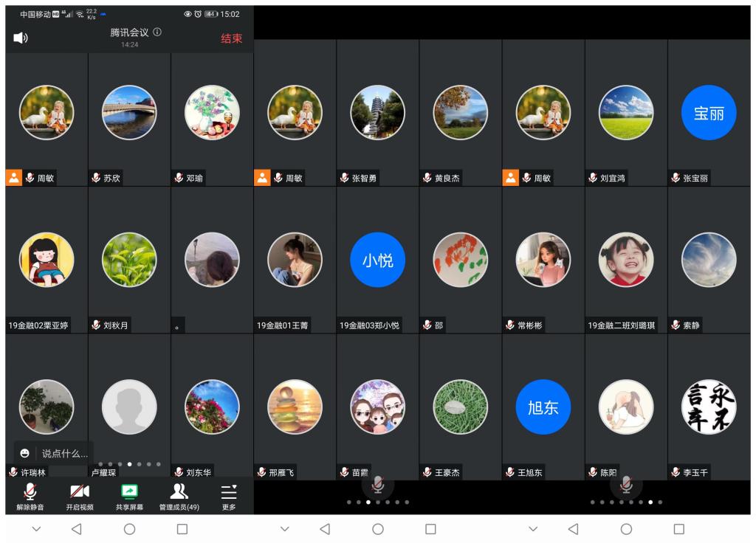This screenshot has width=756, height=549.
Task: Select 19金融二班刘璐琪's participant tile
Action: pyautogui.click(x=626, y=260)
